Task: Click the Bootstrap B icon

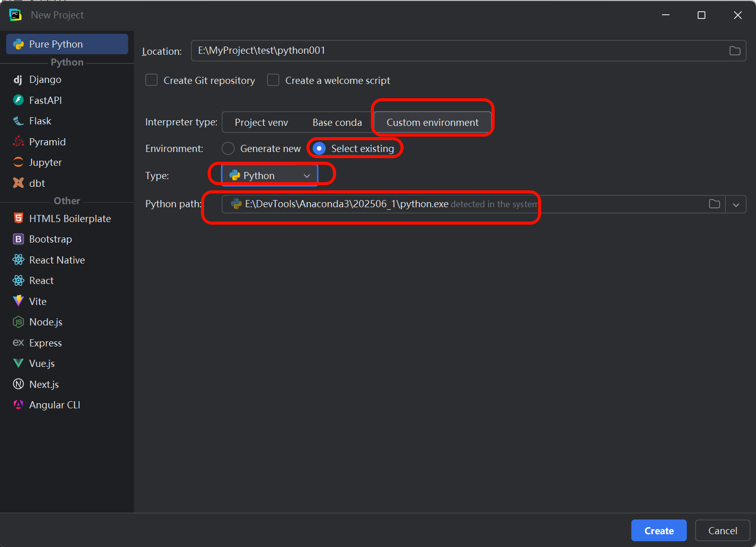Action: [x=18, y=239]
